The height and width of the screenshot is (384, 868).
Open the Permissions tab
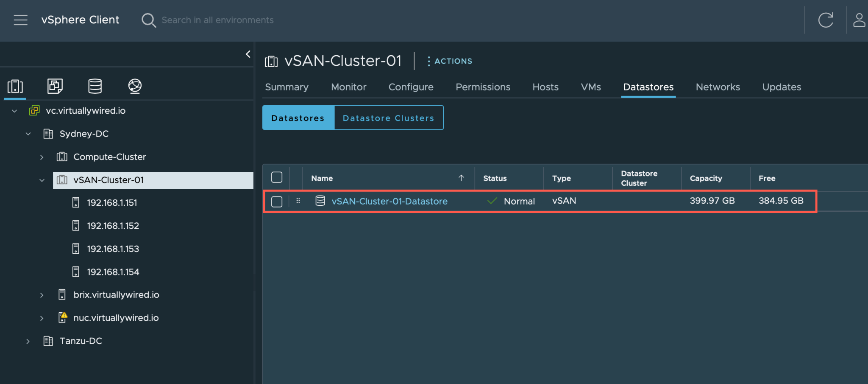point(483,87)
